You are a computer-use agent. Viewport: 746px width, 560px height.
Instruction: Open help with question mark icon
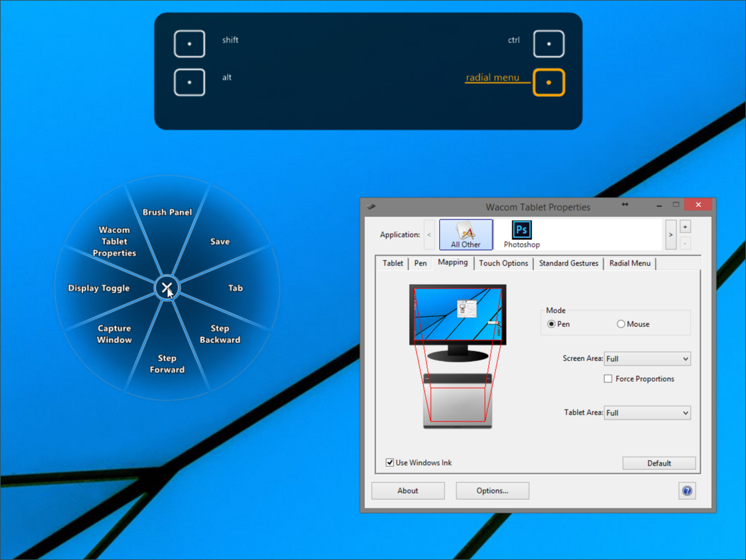(x=687, y=490)
